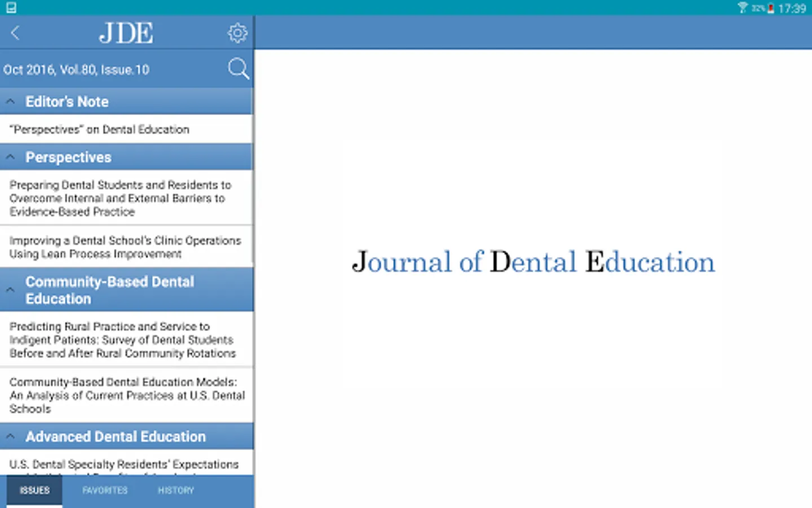Check the Wi-Fi status icon

coord(743,7)
